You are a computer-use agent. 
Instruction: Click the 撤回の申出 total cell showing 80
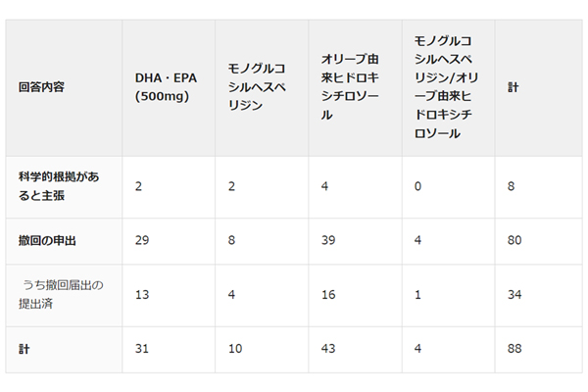pyautogui.click(x=515, y=239)
